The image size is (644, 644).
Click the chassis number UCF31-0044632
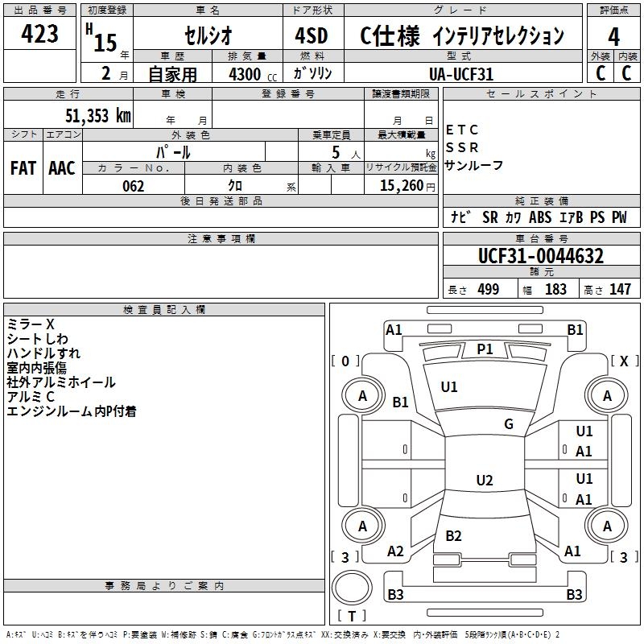point(540,257)
